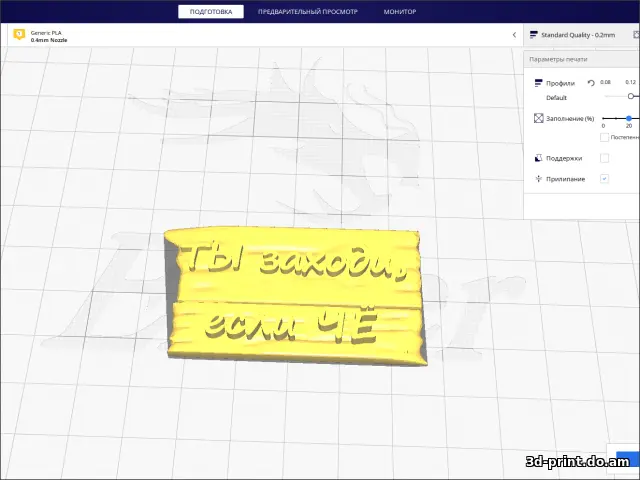Image resolution: width=640 pixels, height=480 pixels.
Task: Reset the profile with the undo arrow
Action: (591, 83)
